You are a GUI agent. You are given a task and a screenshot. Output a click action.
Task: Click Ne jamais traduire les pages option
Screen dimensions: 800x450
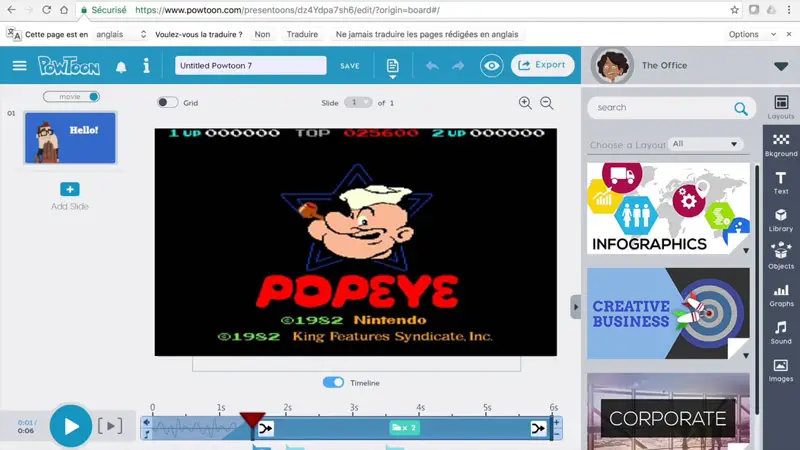pos(427,34)
